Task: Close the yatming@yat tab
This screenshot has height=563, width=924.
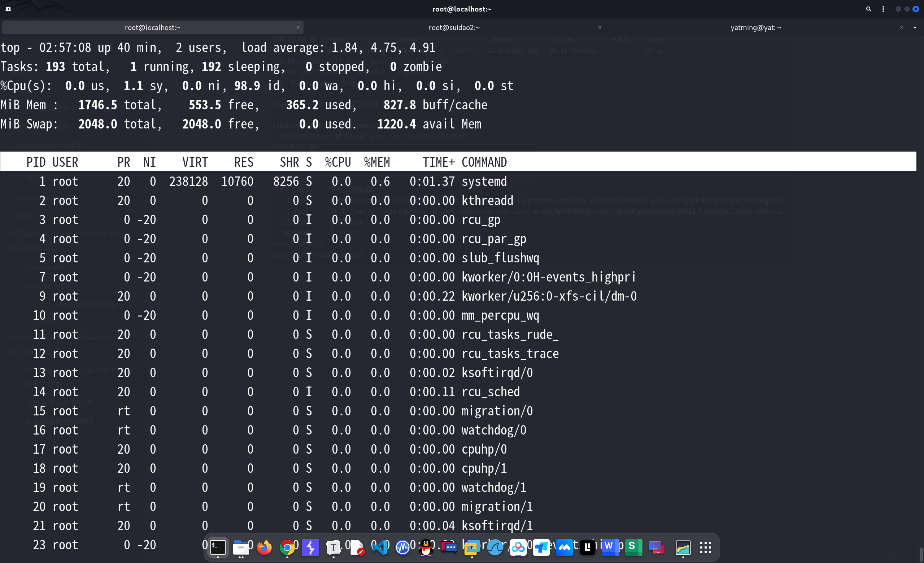Action: click(902, 27)
